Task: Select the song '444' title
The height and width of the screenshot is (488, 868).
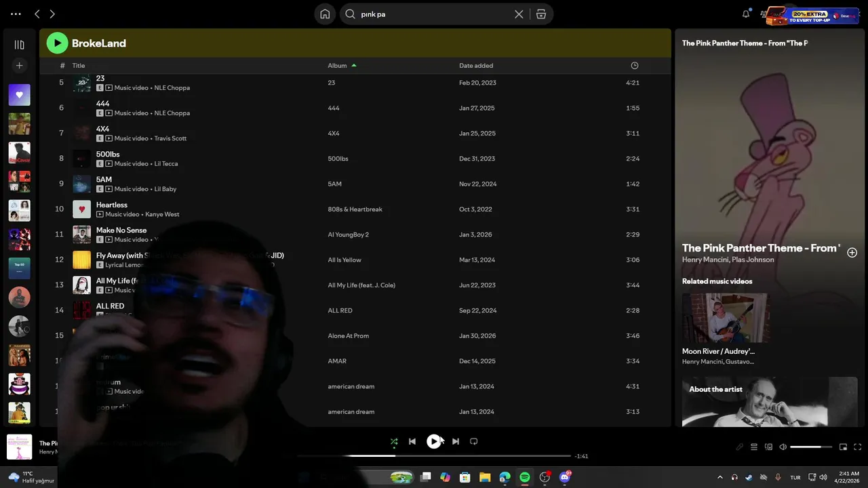Action: [x=102, y=104]
